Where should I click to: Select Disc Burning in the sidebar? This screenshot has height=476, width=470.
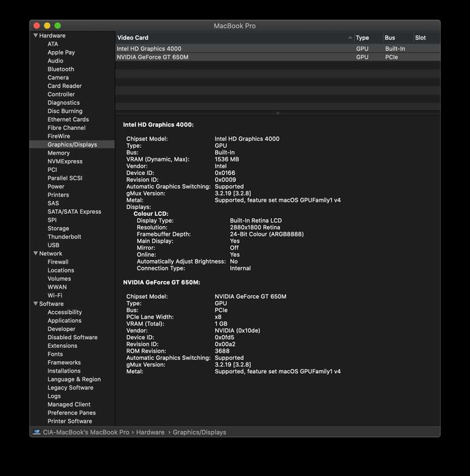65,111
